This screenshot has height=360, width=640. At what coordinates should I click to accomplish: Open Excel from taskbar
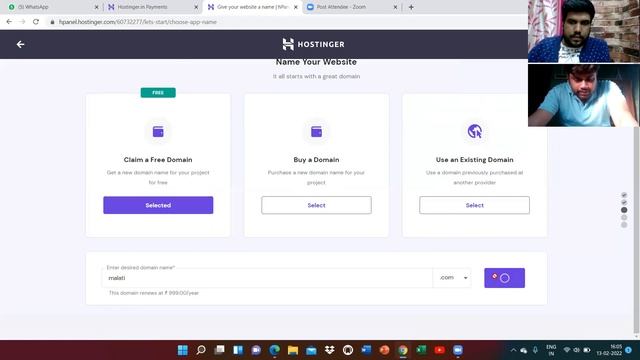click(421, 350)
